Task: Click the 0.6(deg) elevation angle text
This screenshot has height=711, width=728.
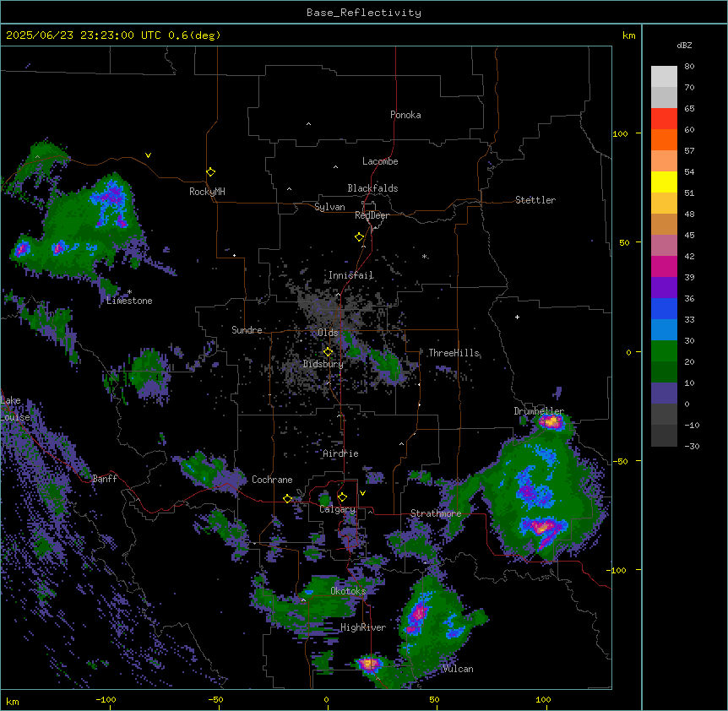Action: (x=194, y=35)
